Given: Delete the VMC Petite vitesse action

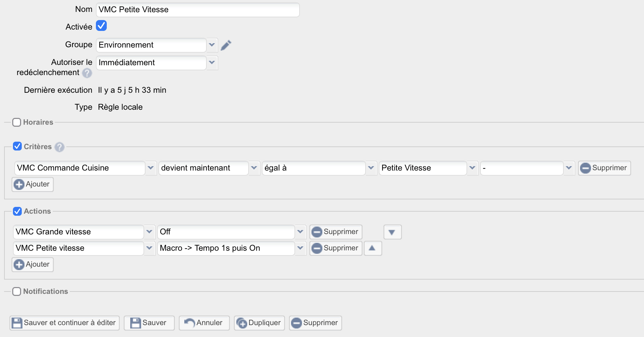Looking at the screenshot, I should click(335, 248).
